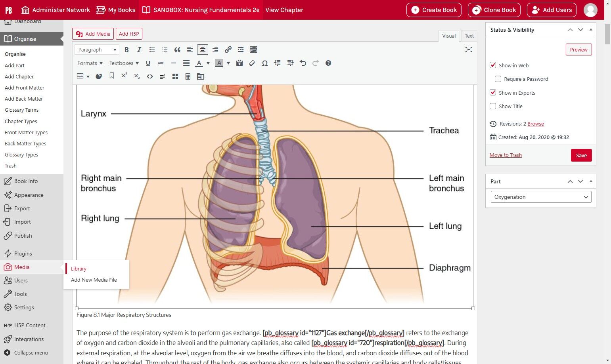The image size is (611, 364).
Task: Insert a blockquote with the quote icon
Action: [177, 50]
